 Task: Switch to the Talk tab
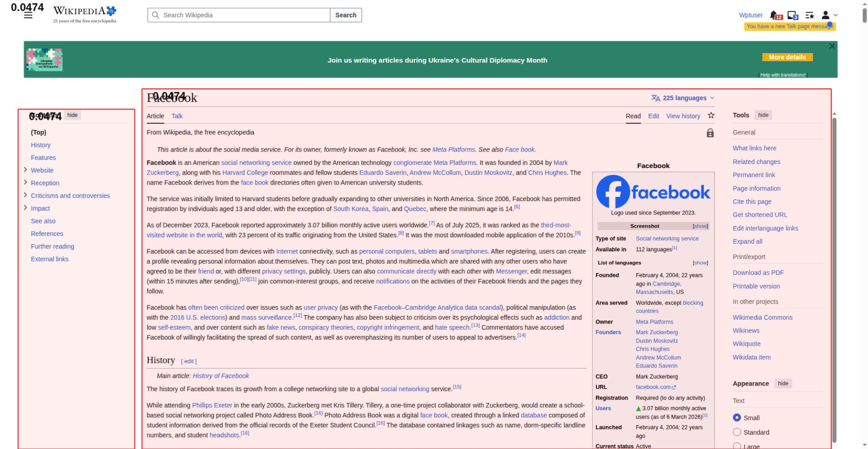coord(177,116)
